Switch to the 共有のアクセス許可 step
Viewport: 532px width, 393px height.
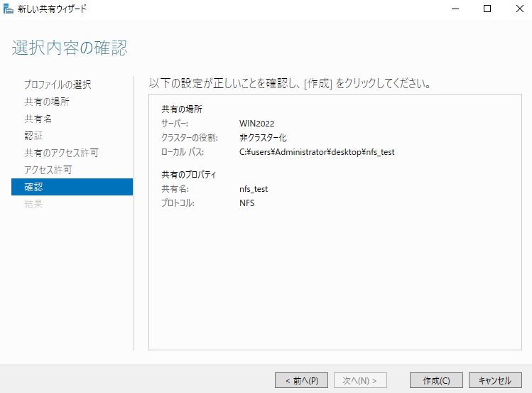tap(61, 153)
